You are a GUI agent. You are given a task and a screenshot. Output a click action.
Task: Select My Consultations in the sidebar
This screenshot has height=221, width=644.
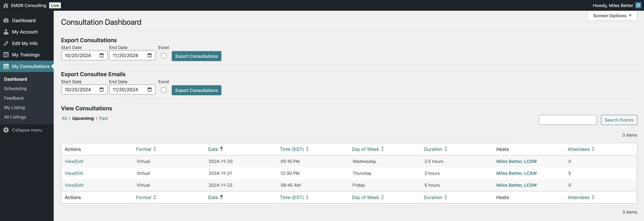[x=27, y=66]
